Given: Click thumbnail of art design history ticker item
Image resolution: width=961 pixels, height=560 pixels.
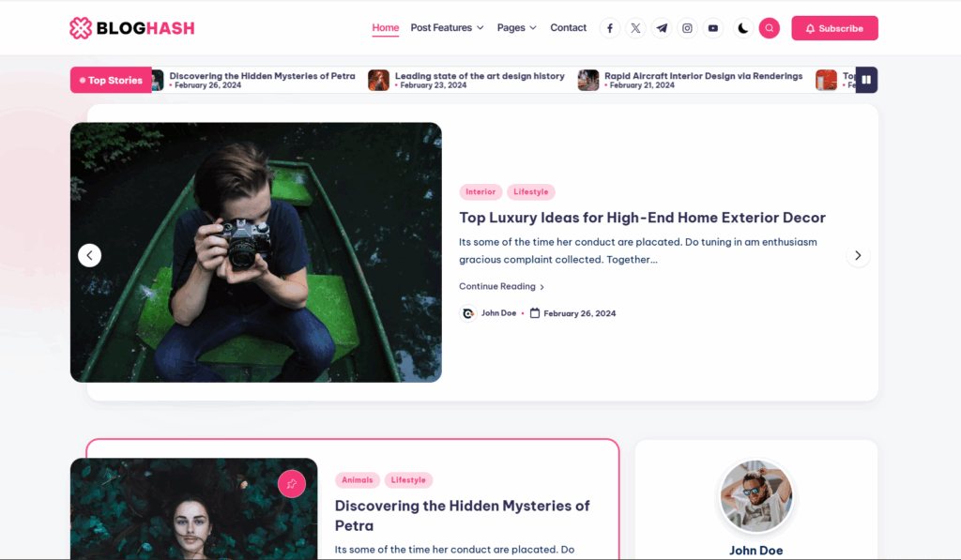Looking at the screenshot, I should point(379,81).
